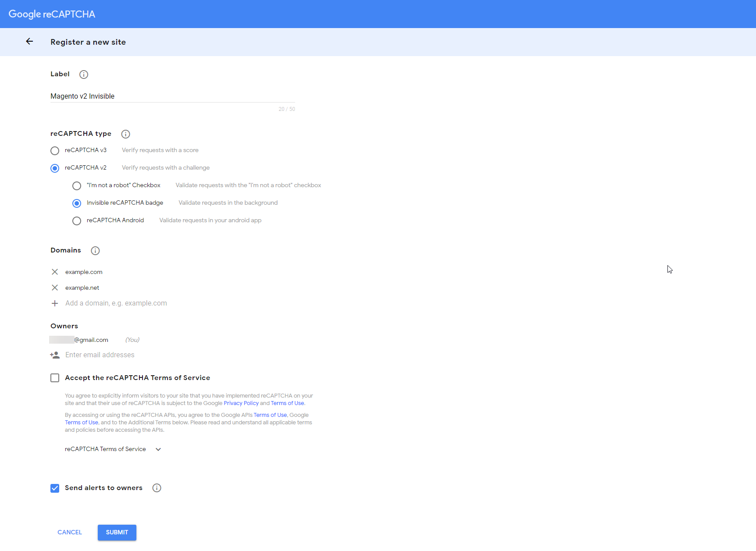Select the reCAPTCHA v3 radio button

pos(55,151)
